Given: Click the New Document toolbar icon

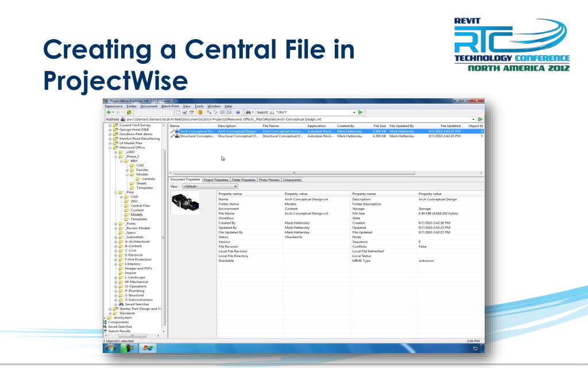Looking at the screenshot, I should [178, 112].
